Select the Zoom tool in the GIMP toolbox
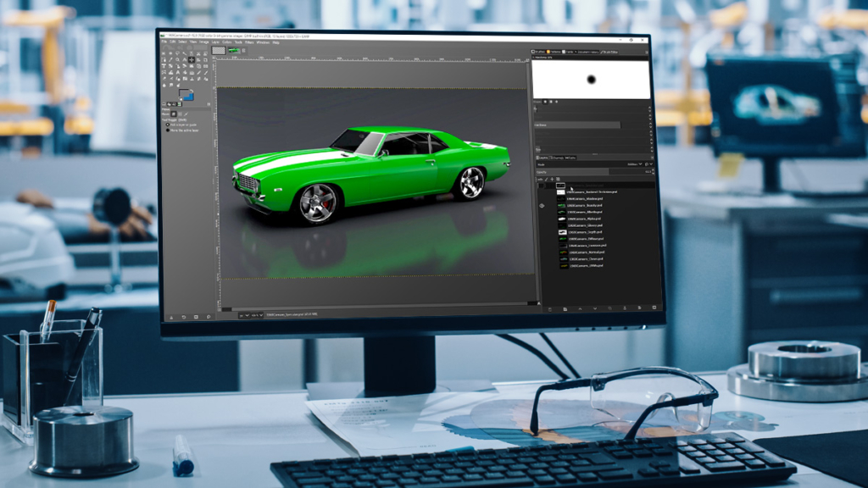Screen dimensions: 868x488 (x=178, y=60)
